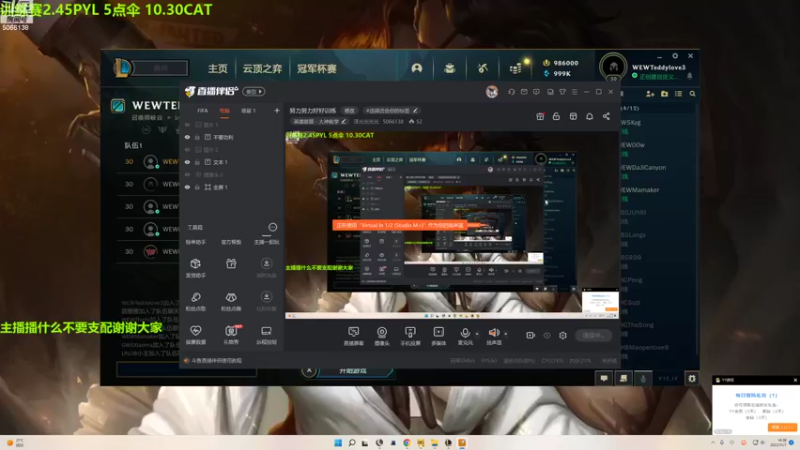Screen dimensions: 800x450
Task: Switch to FIFA scene tab
Action: click(203, 111)
